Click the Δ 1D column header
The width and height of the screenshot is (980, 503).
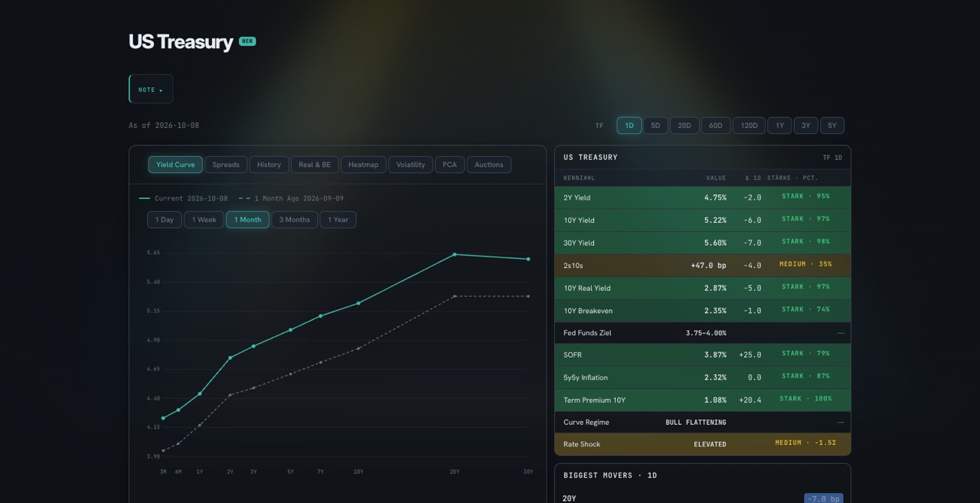point(753,178)
